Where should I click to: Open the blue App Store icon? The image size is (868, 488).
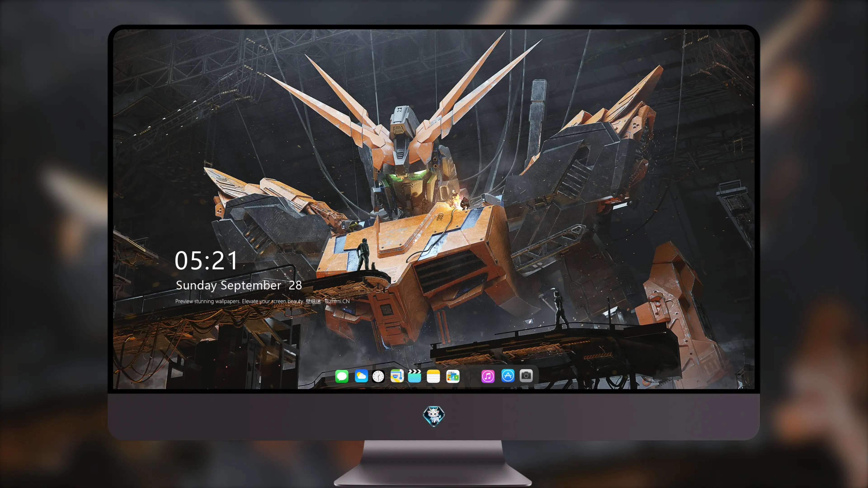click(508, 376)
